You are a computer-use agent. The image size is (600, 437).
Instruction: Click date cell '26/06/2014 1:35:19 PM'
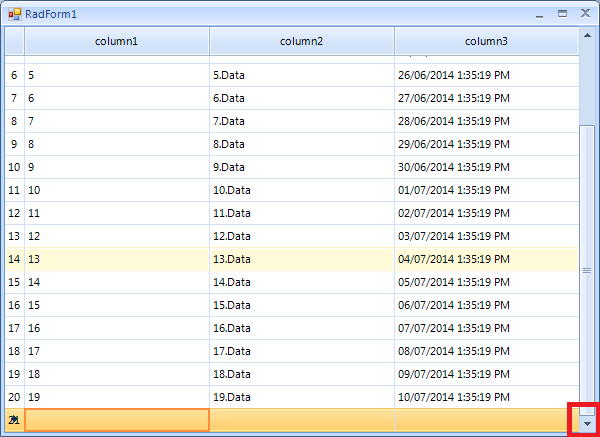click(486, 75)
